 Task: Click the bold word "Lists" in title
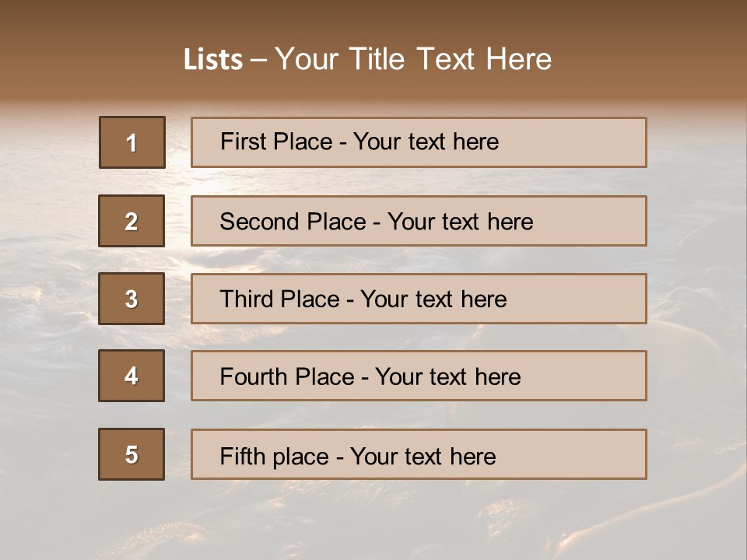213,60
